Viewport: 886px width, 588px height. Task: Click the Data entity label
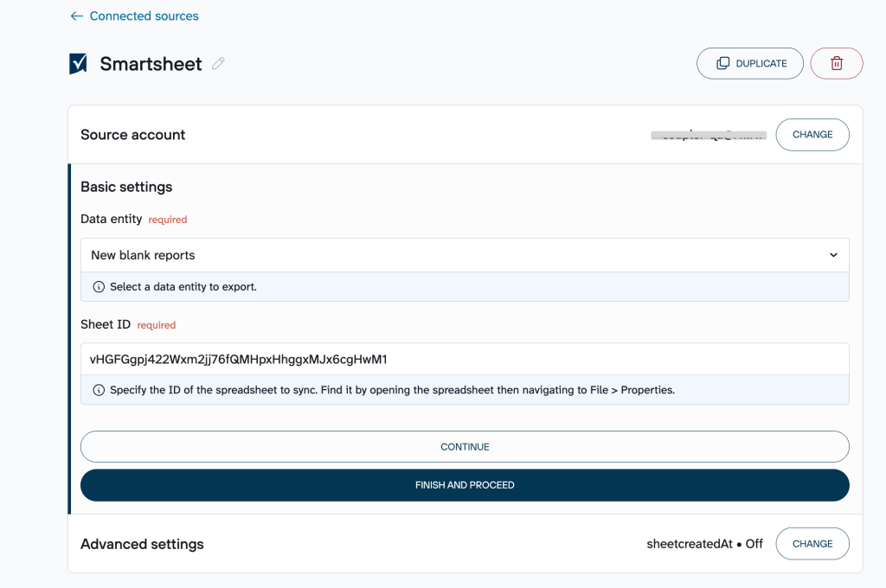pos(112,219)
